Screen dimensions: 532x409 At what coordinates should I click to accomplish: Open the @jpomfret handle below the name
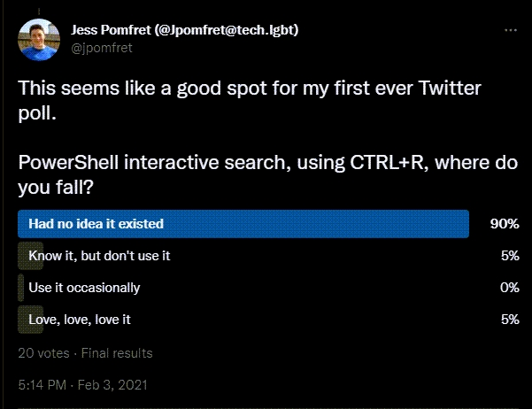click(102, 48)
